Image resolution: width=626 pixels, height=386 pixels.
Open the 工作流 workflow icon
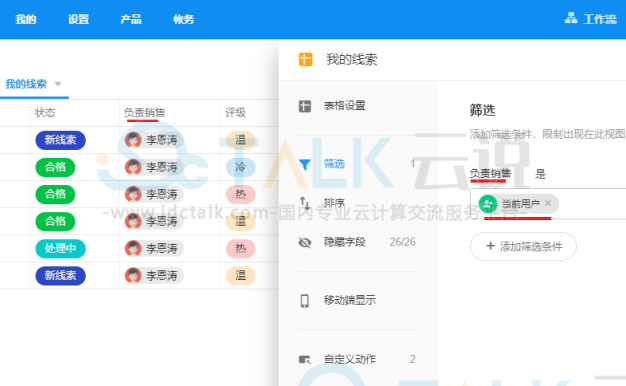point(571,18)
